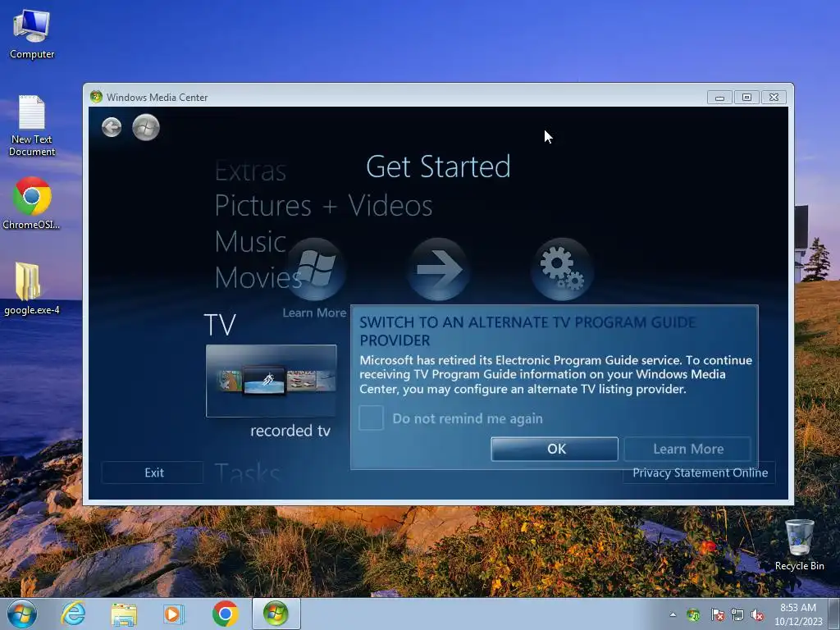Click the green Media Center start button

click(x=146, y=127)
